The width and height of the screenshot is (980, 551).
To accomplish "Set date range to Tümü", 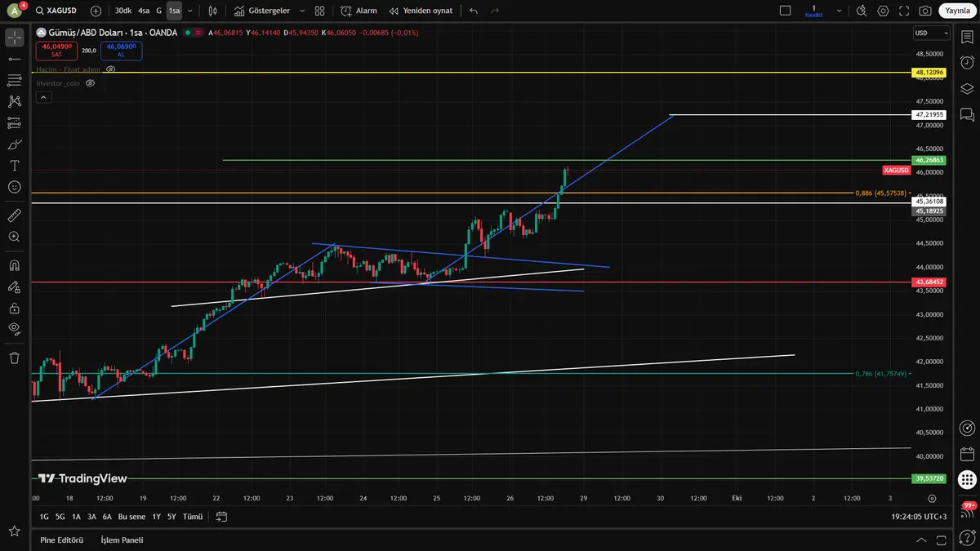I will pos(193,517).
